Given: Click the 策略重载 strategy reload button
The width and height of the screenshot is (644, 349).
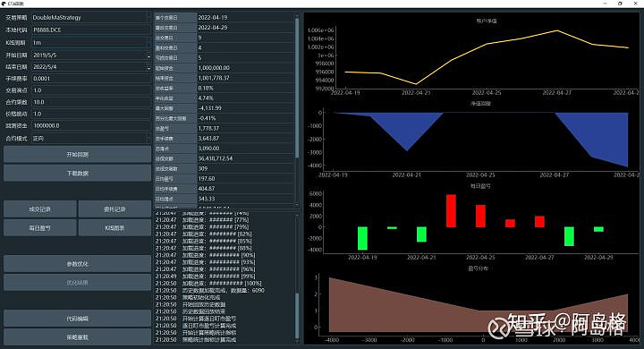Looking at the screenshot, I should tap(77, 337).
